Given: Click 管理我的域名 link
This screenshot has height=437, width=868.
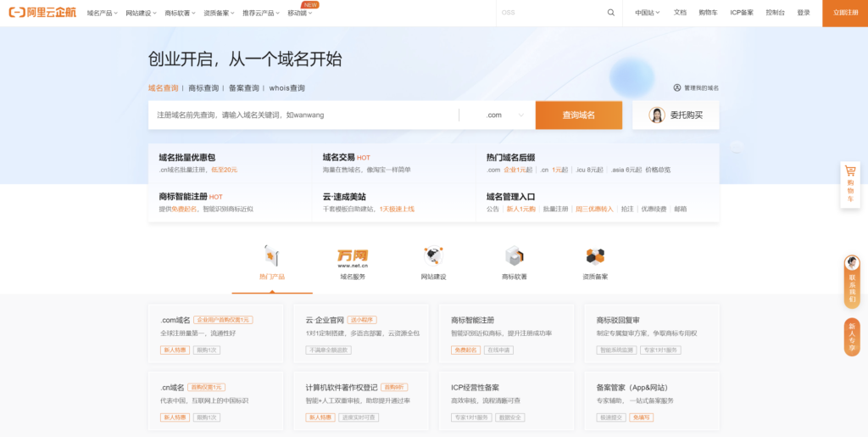Looking at the screenshot, I should tap(701, 87).
